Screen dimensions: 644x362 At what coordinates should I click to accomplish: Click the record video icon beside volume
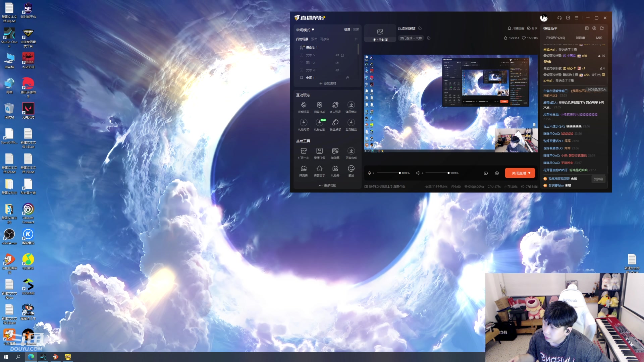(486, 173)
